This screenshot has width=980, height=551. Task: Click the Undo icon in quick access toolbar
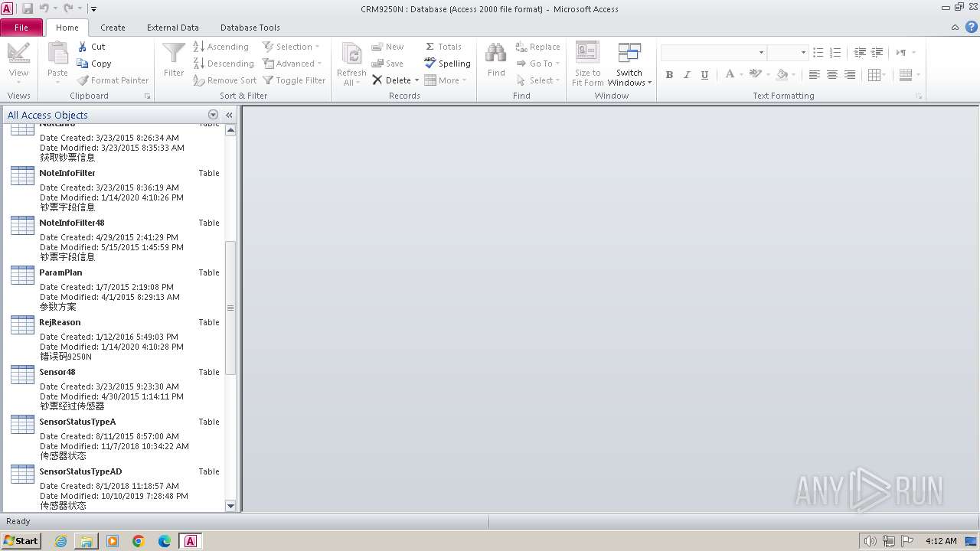[x=44, y=8]
